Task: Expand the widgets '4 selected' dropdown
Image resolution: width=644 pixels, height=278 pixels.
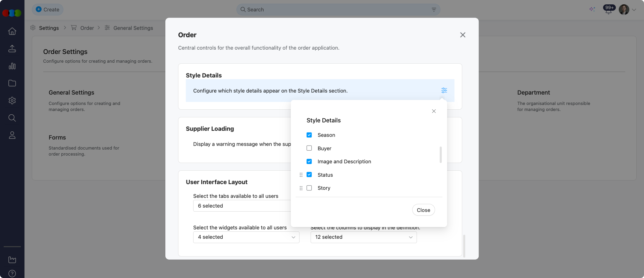Action: 246,237
